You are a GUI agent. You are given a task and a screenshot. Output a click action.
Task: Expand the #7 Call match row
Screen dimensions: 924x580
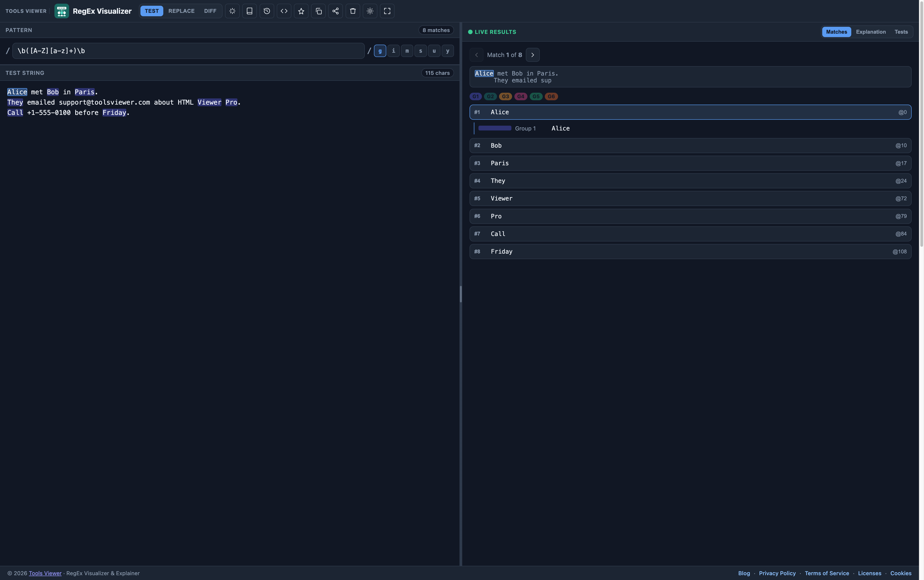point(691,234)
